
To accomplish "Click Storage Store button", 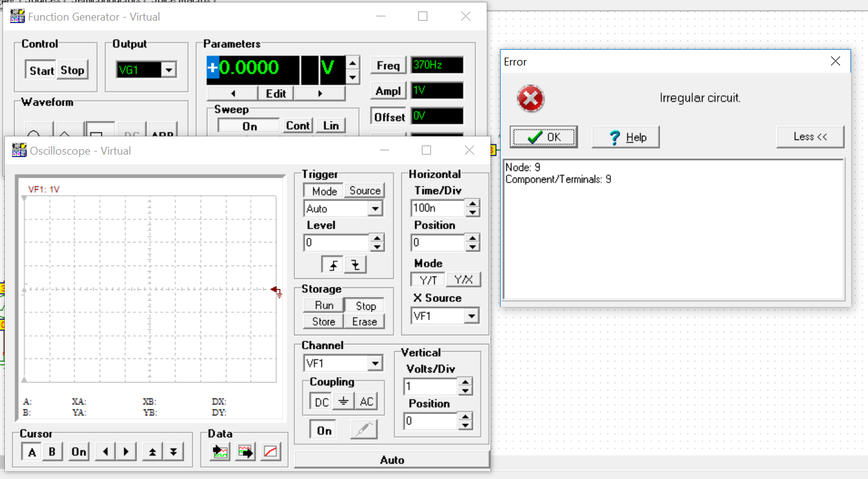I will [324, 321].
